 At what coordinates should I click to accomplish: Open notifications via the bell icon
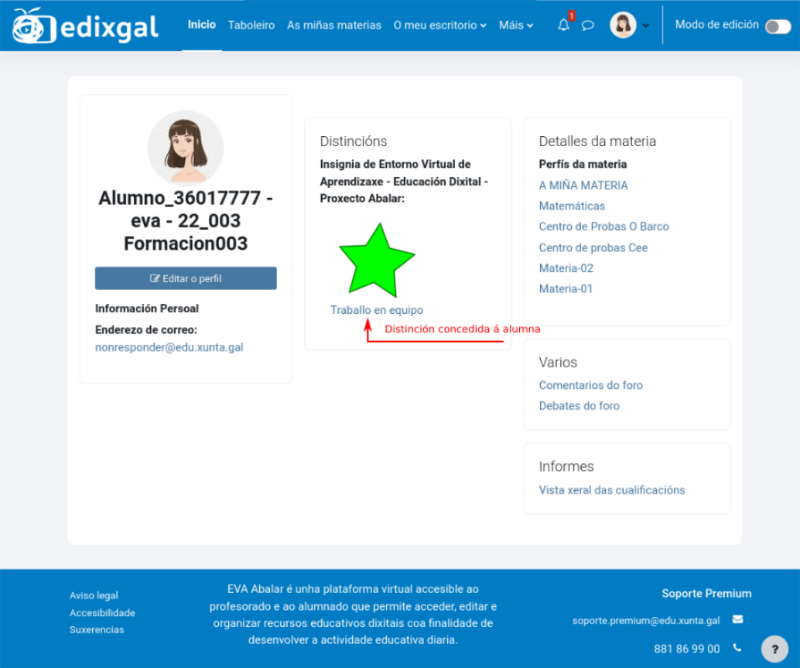point(563,25)
